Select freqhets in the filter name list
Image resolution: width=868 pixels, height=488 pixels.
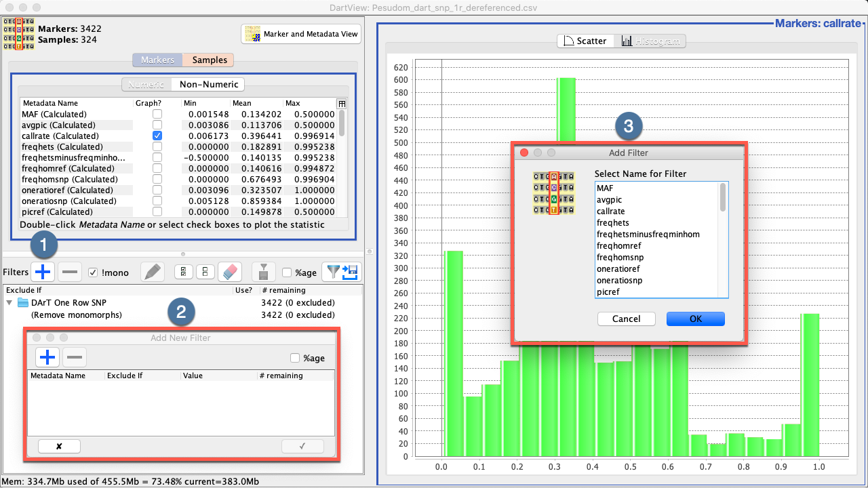[656, 222]
